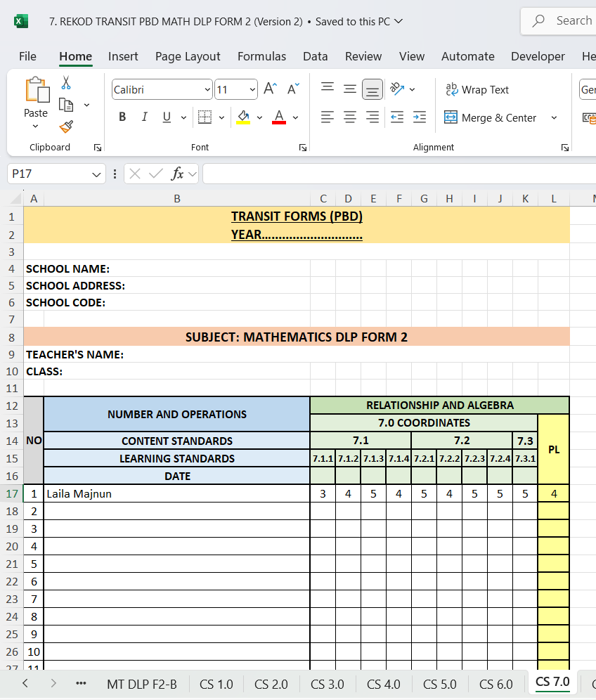This screenshot has height=700, width=596.
Task: Open the Font Color palette arrow
Action: click(x=296, y=118)
